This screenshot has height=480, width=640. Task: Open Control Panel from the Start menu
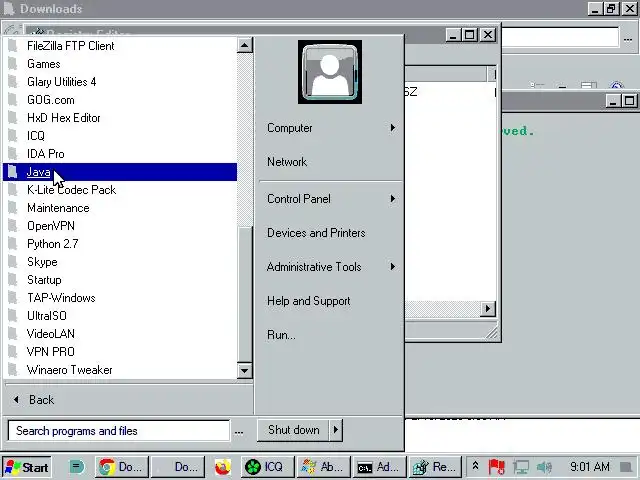(x=330, y=199)
